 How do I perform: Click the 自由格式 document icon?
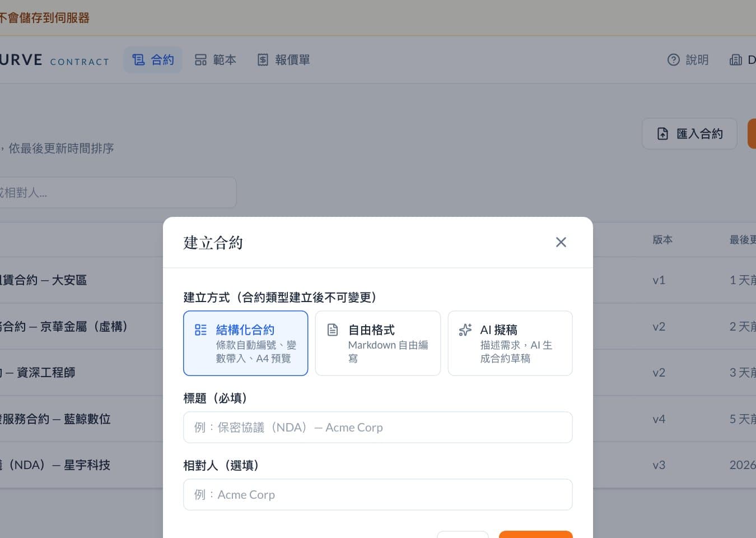pos(333,330)
